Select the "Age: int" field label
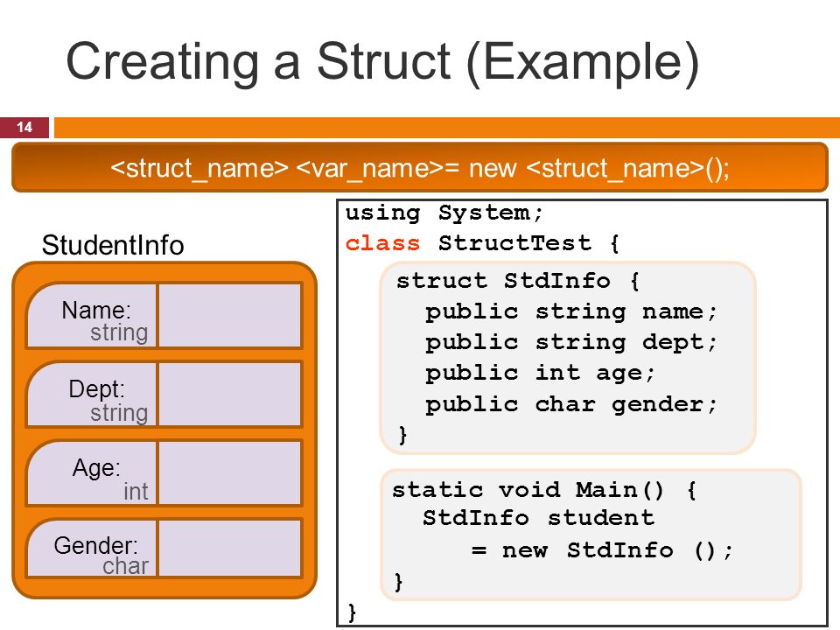 pos(92,473)
